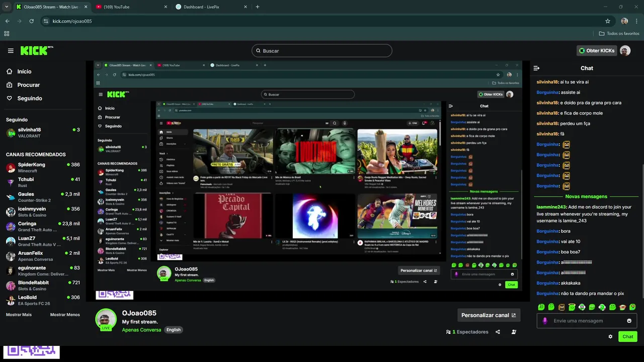Open the tab search dropdown arrow

6,7
